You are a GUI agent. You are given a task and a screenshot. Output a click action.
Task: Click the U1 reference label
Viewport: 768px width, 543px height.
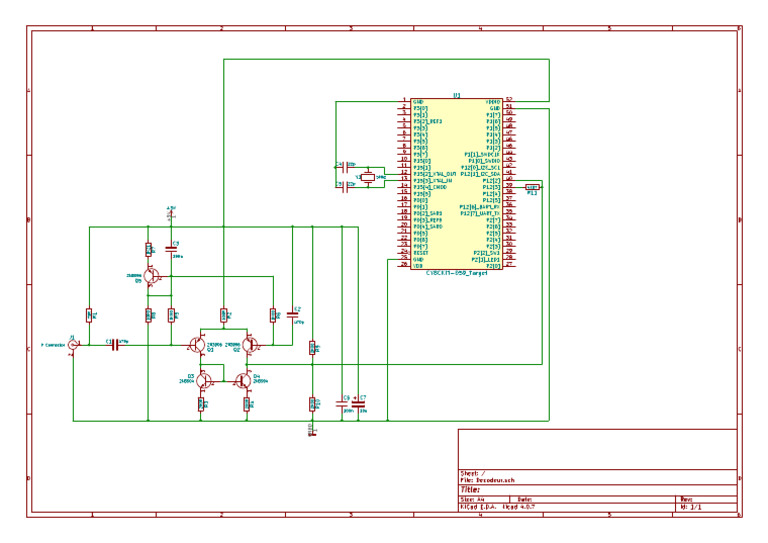click(456, 95)
